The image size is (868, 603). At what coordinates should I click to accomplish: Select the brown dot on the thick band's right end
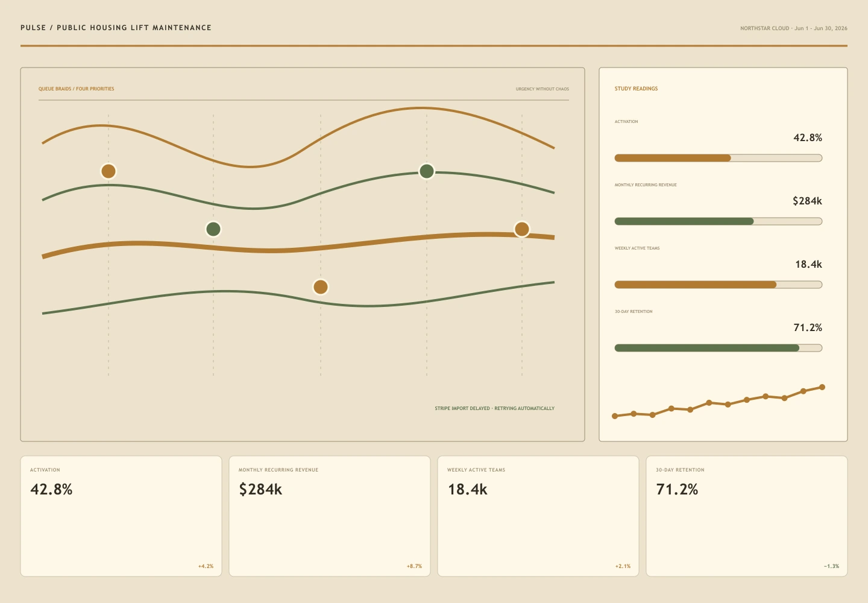pos(522,229)
